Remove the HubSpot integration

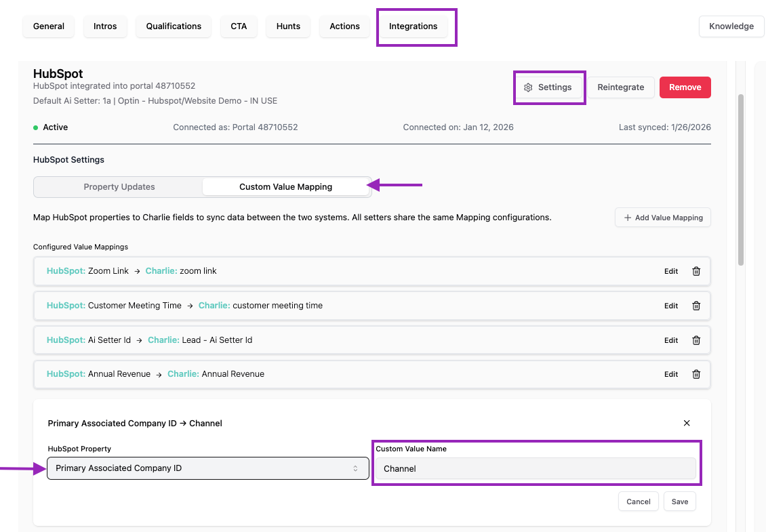pyautogui.click(x=685, y=87)
